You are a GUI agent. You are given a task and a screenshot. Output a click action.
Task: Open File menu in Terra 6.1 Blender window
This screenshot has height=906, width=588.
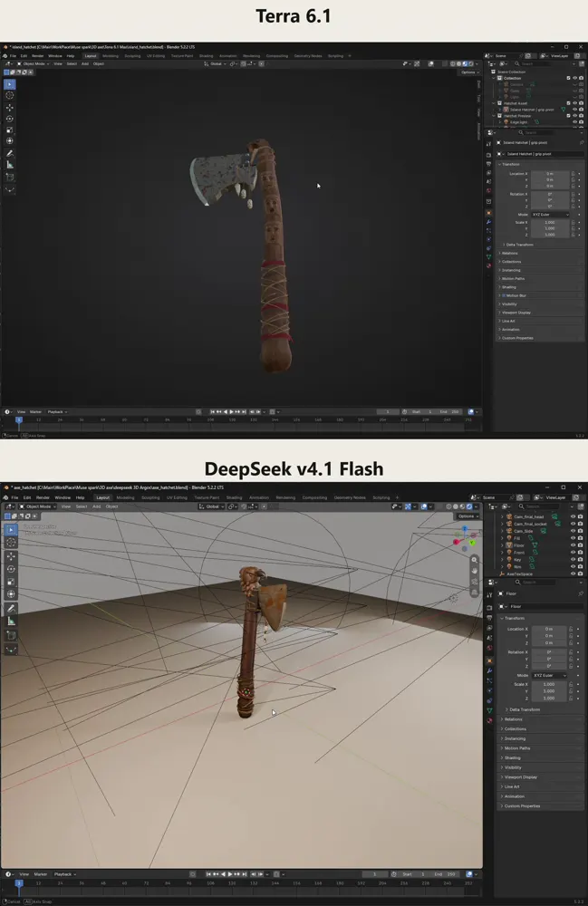[x=13, y=56]
